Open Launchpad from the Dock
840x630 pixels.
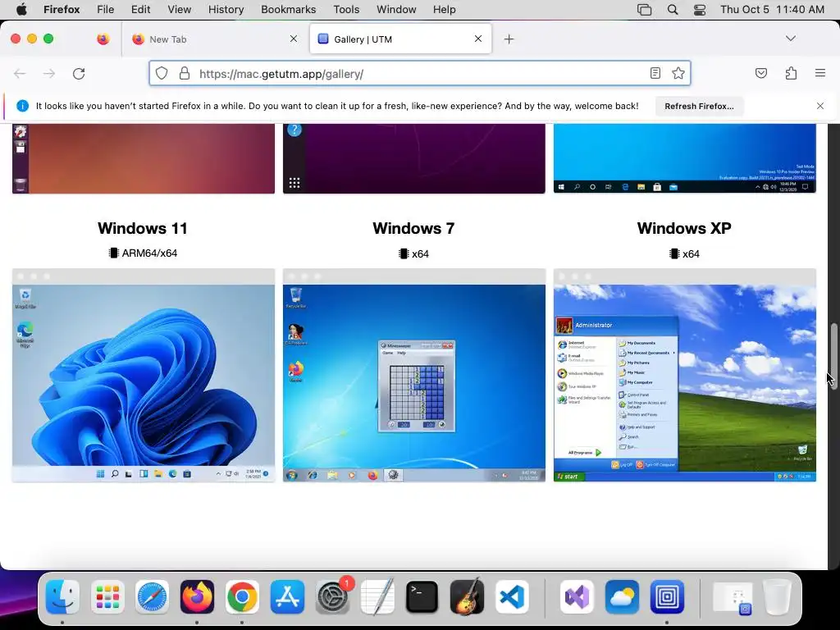pyautogui.click(x=107, y=596)
